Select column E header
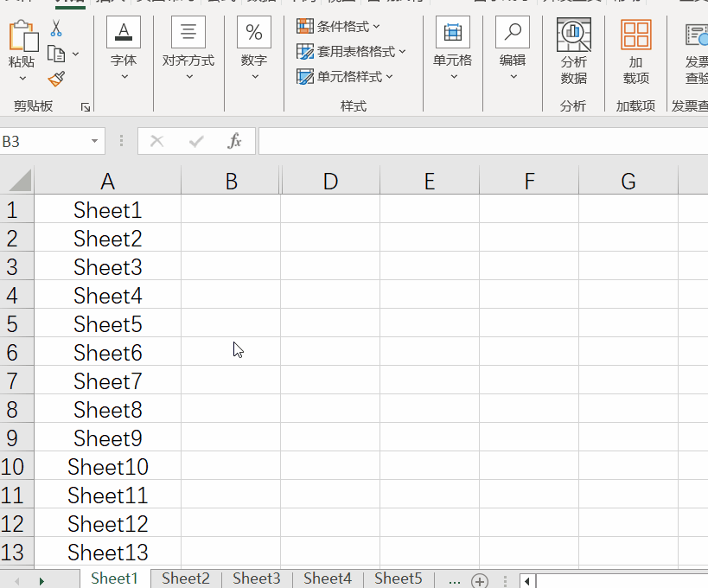This screenshot has width=708, height=588. coord(430,181)
